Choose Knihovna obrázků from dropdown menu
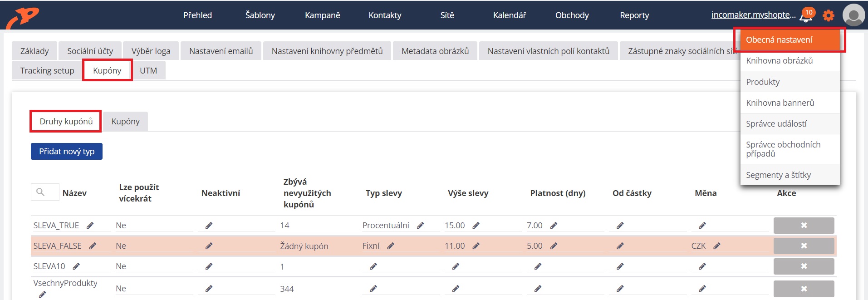868x300 pixels. coord(790,60)
